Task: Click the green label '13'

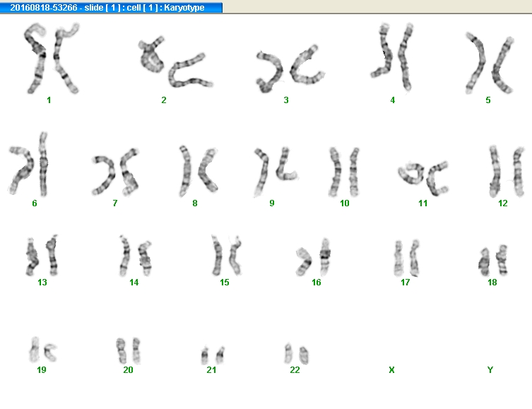Action: 42,282
